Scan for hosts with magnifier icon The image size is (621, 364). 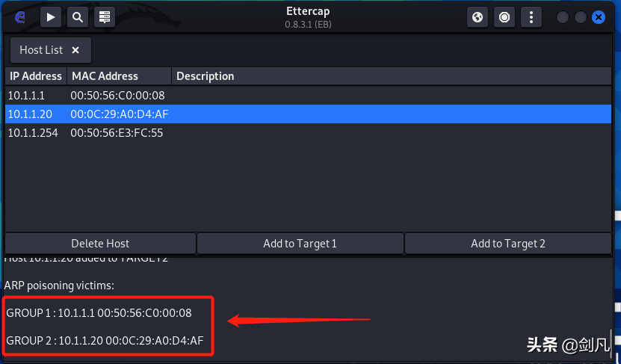[78, 17]
